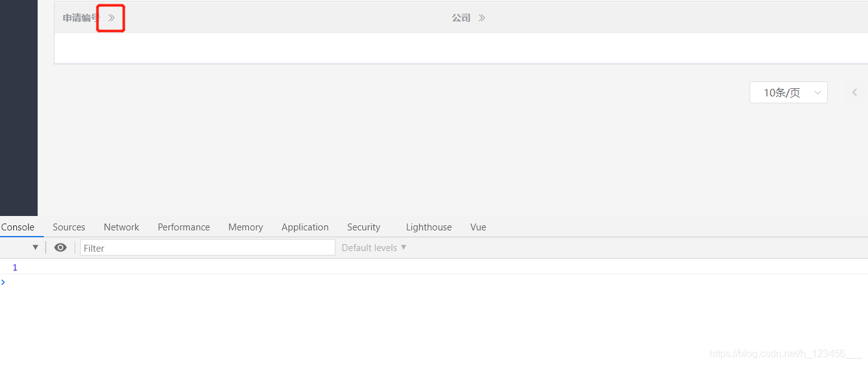
Task: Switch to the Console tab
Action: pyautogui.click(x=18, y=227)
